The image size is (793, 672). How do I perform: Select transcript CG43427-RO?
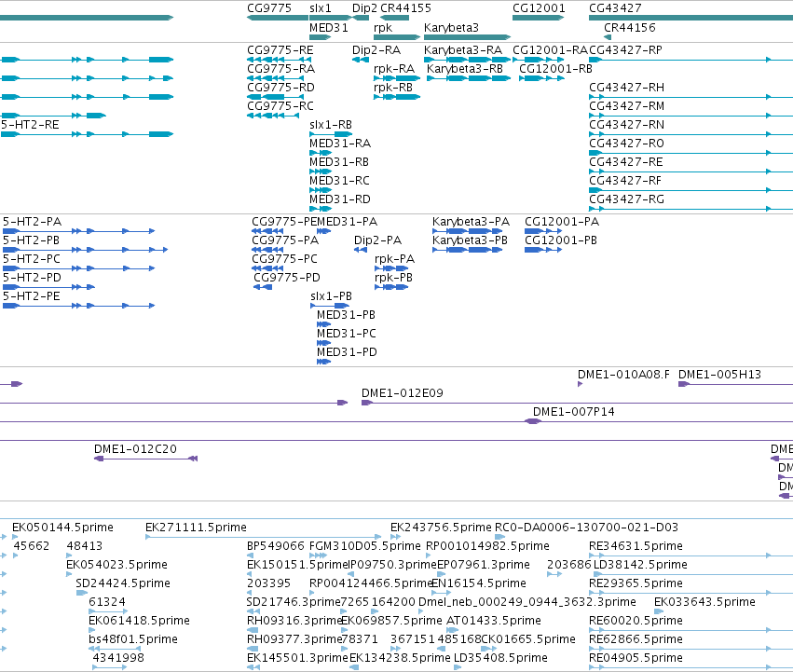(626, 144)
